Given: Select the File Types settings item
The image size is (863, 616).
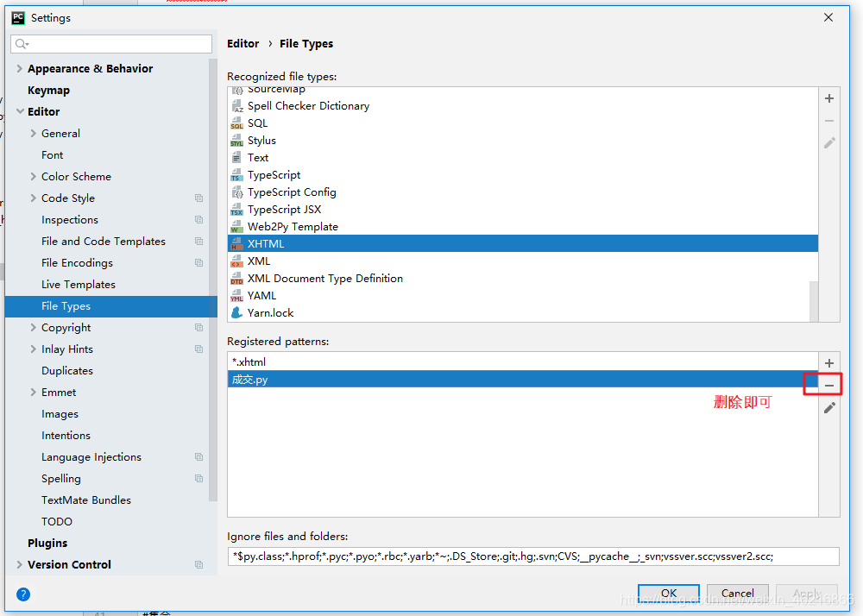Looking at the screenshot, I should [111, 306].
